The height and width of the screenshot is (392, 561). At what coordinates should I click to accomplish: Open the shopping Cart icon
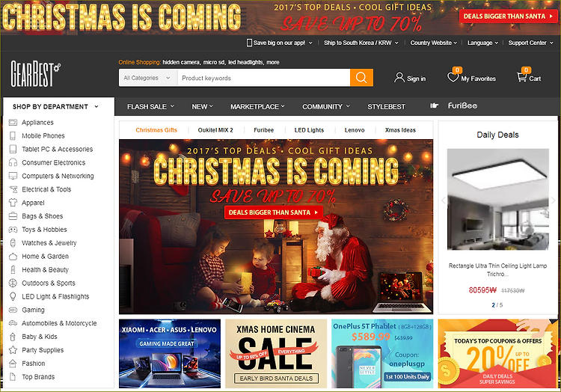(x=521, y=77)
